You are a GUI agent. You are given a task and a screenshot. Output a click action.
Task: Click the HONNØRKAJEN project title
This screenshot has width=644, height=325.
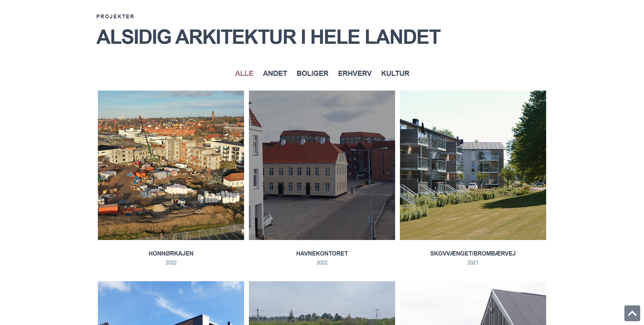(x=171, y=253)
